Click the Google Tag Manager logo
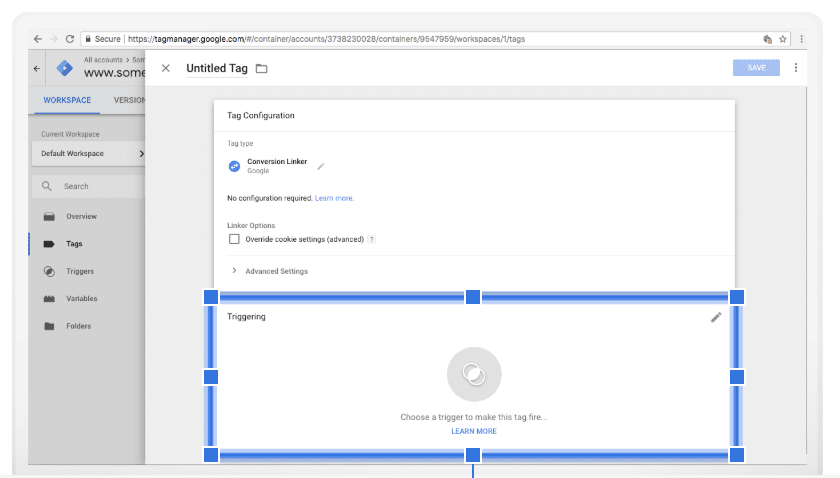840x478 pixels. point(65,69)
